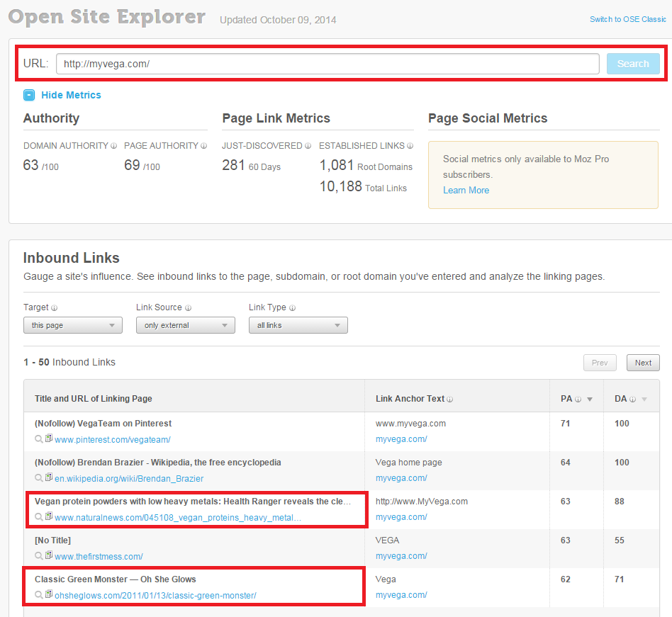Click 'Vega home page' anchor text

pyautogui.click(x=408, y=463)
